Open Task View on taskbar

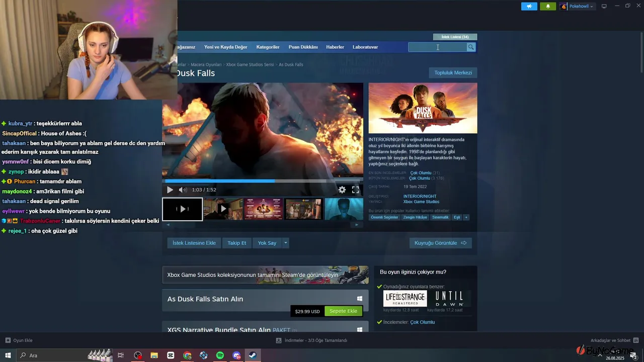tap(121, 355)
